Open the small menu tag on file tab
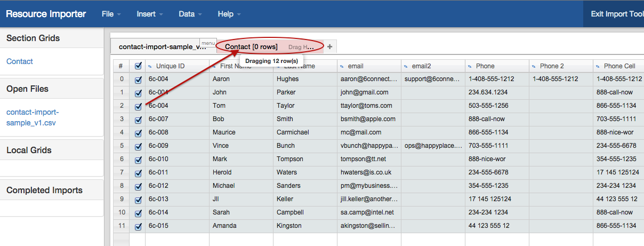This screenshot has height=246, width=644. pyautogui.click(x=208, y=43)
